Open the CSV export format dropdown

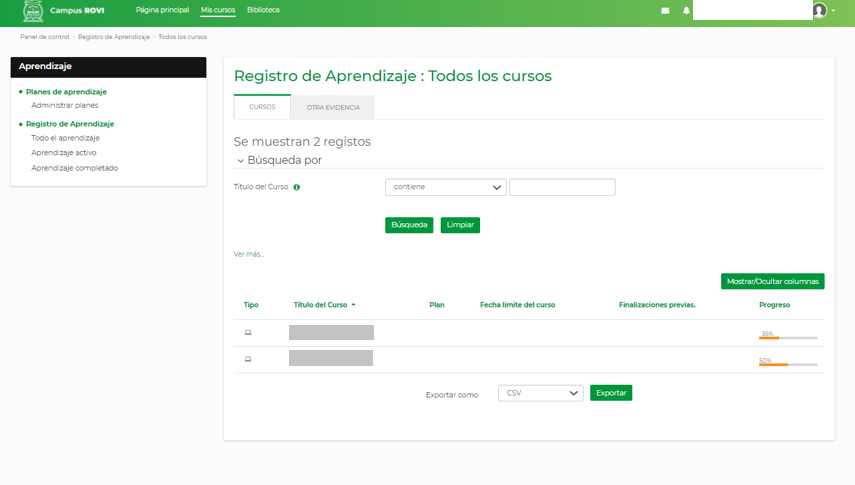(x=540, y=393)
